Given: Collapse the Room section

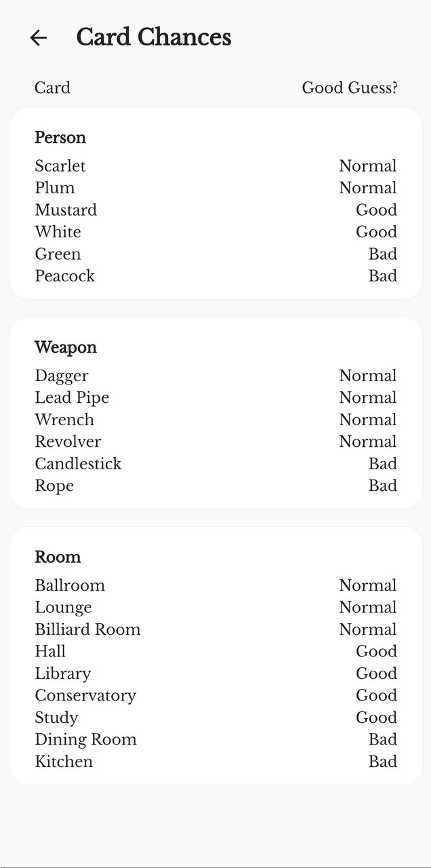Looking at the screenshot, I should click(x=57, y=557).
